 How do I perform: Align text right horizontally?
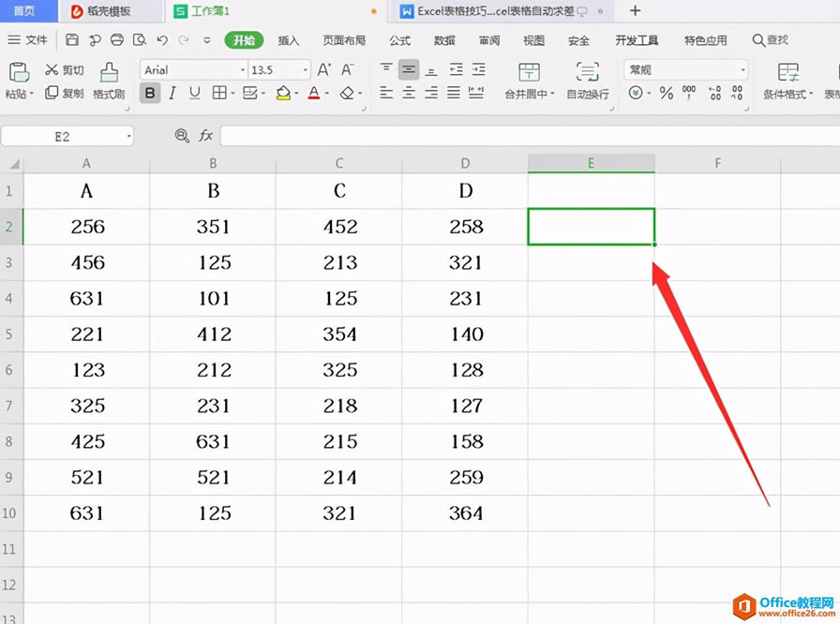tap(431, 93)
